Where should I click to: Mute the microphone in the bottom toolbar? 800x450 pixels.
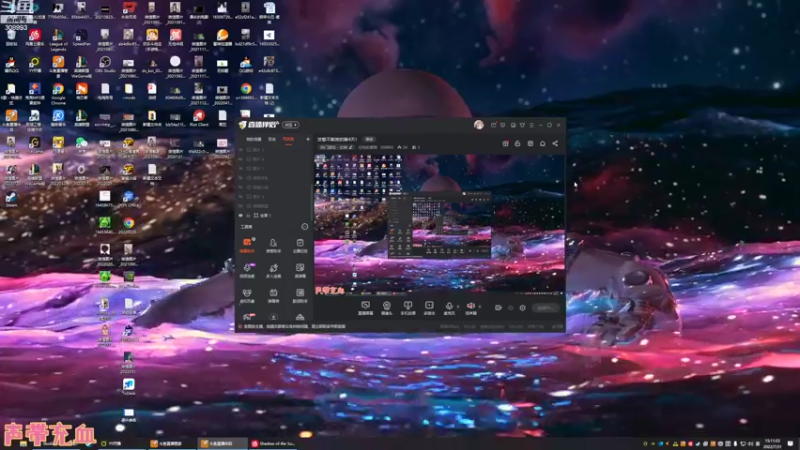449,308
